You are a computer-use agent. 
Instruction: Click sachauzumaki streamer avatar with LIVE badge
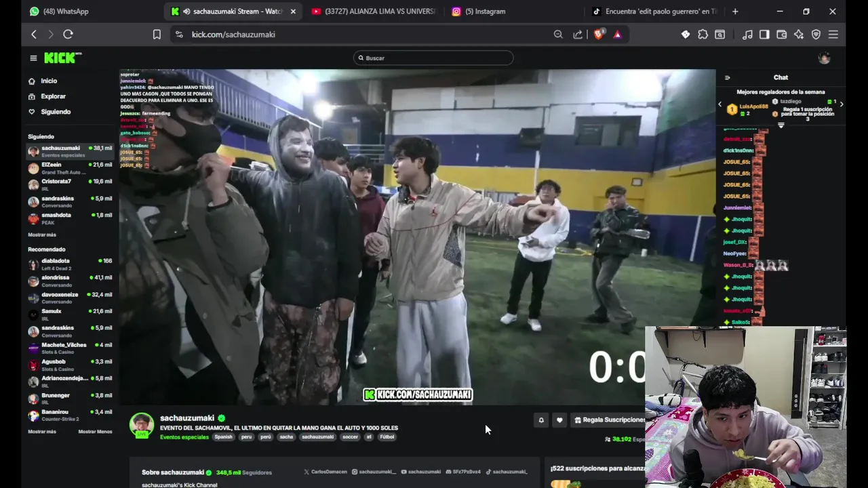[142, 425]
